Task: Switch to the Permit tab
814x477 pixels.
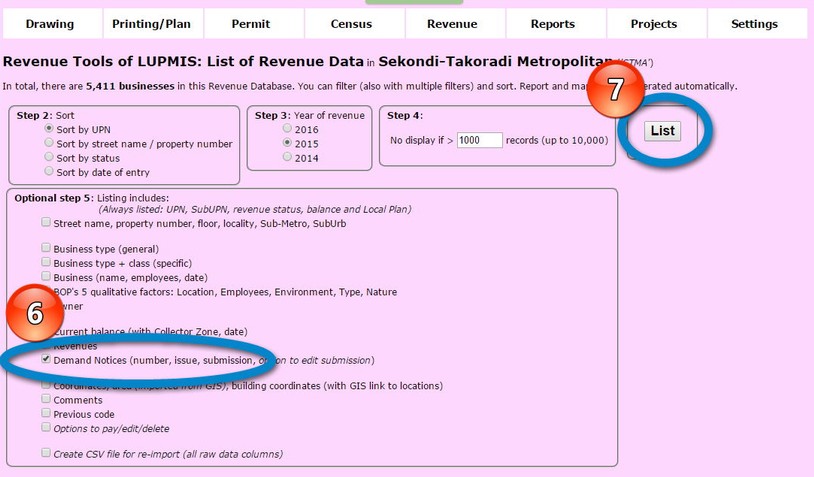Action: click(253, 24)
